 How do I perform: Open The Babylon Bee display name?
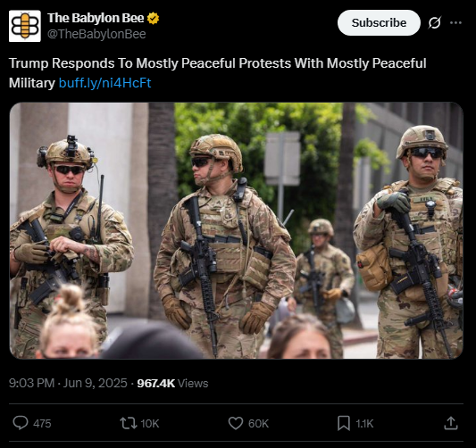point(96,18)
